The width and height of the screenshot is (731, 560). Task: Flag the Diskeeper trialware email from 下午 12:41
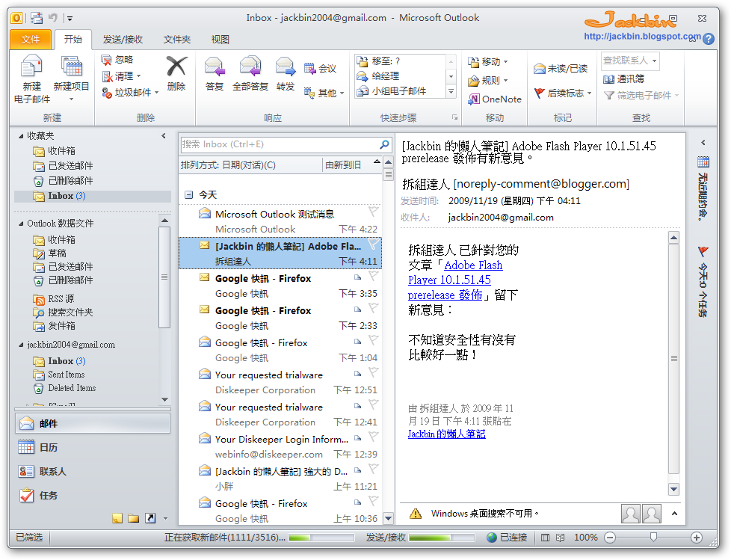coord(373,404)
